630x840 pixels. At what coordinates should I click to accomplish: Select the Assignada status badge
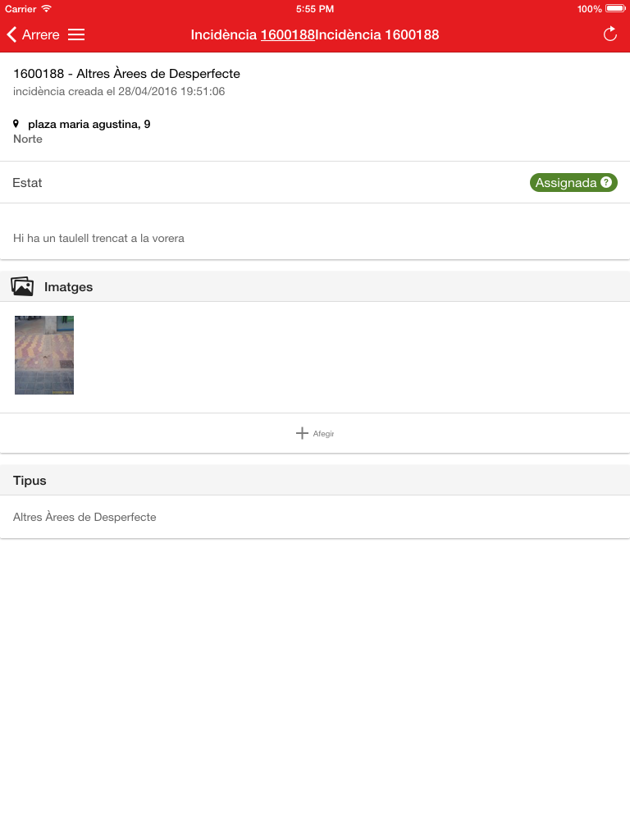pyautogui.click(x=573, y=183)
